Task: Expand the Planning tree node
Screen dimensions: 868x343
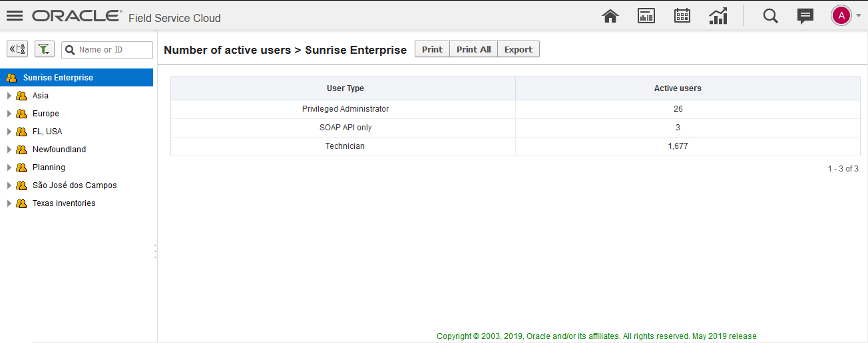Action: [9, 168]
